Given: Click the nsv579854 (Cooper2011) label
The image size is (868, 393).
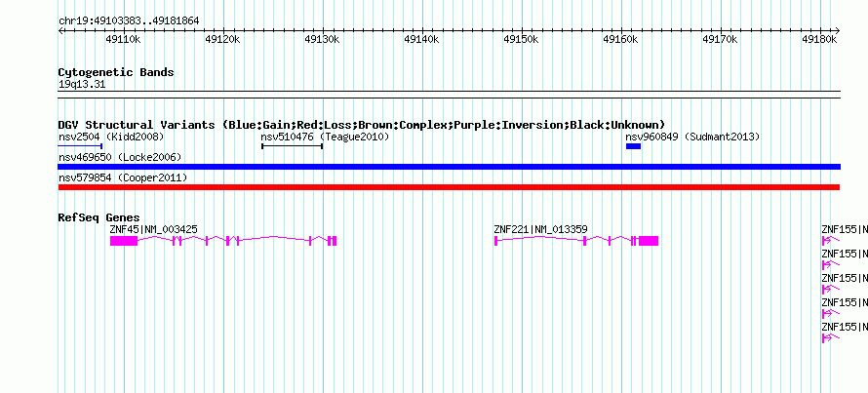Looking at the screenshot, I should coord(123,177).
